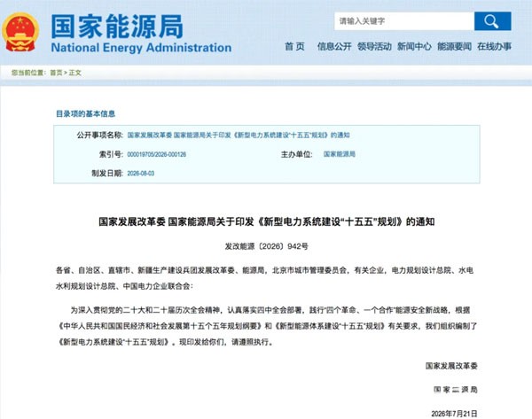The height and width of the screenshot is (419, 532).
Task: Open the 能源要闻 navigation item
Action: click(x=454, y=46)
